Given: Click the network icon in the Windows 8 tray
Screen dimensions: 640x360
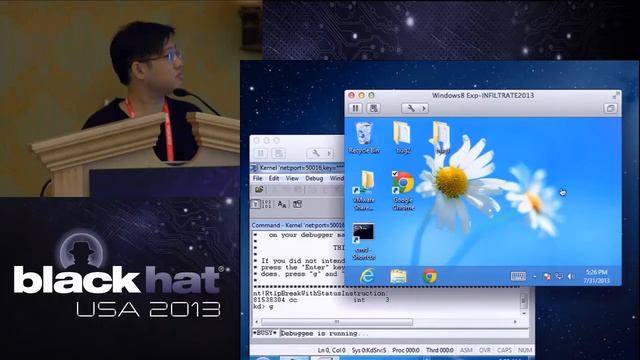Looking at the screenshot, I should 559,277.
